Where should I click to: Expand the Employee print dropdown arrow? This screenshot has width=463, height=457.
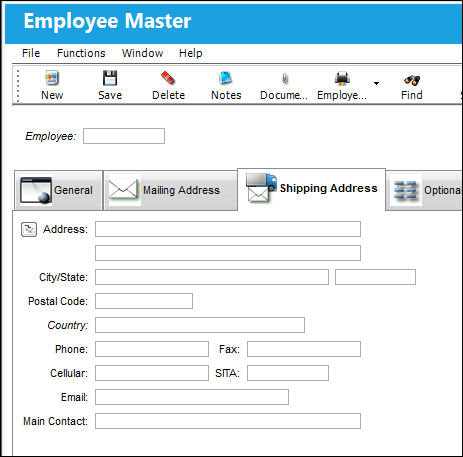pos(376,83)
